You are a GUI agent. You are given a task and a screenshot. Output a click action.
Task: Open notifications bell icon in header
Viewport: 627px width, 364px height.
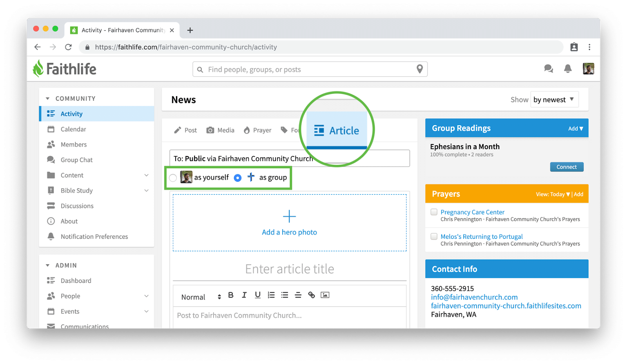click(567, 69)
